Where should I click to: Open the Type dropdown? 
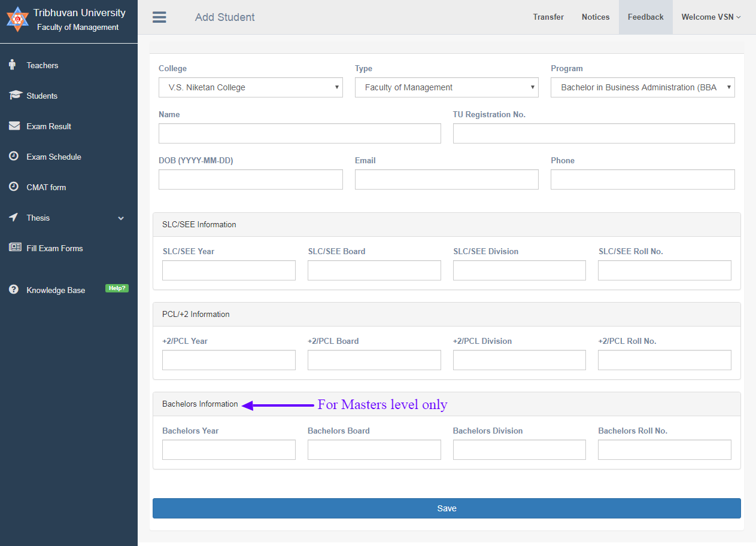coord(447,87)
